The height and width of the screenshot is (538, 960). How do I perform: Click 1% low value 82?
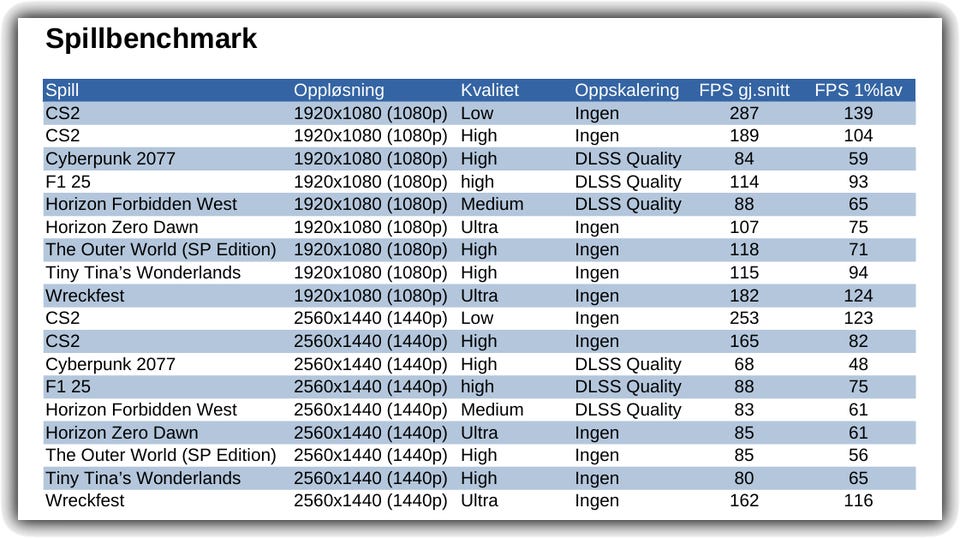[858, 341]
